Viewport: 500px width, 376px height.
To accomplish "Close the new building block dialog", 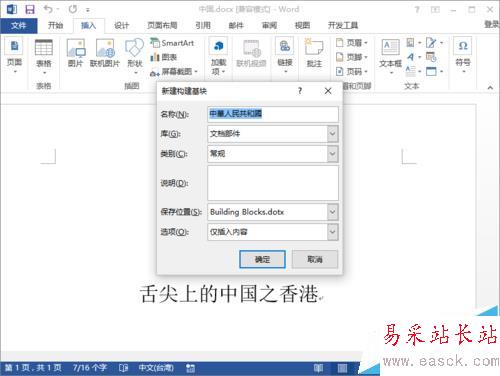I will [328, 91].
